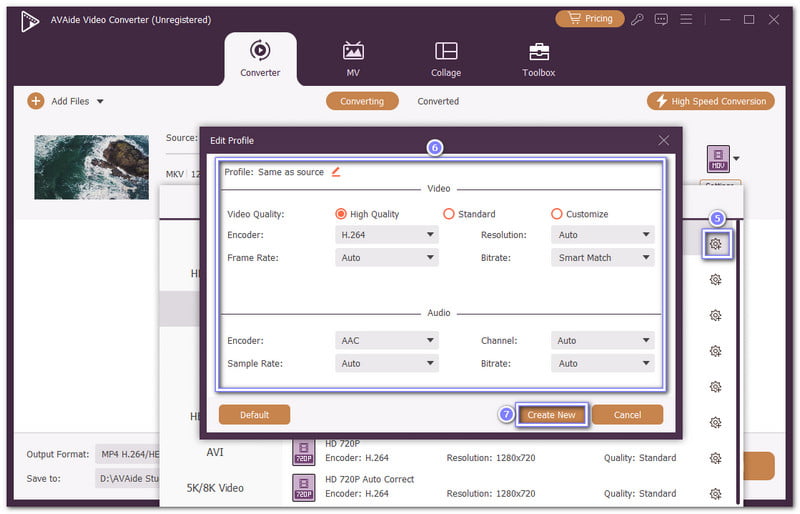
Task: Open the audio Bitrate Auto dropdown
Action: pos(603,363)
